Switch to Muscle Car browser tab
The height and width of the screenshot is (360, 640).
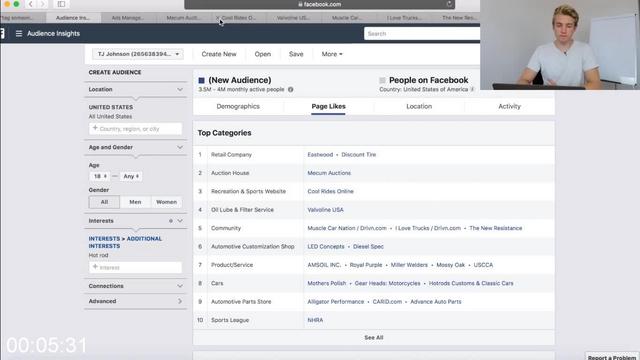pyautogui.click(x=347, y=18)
